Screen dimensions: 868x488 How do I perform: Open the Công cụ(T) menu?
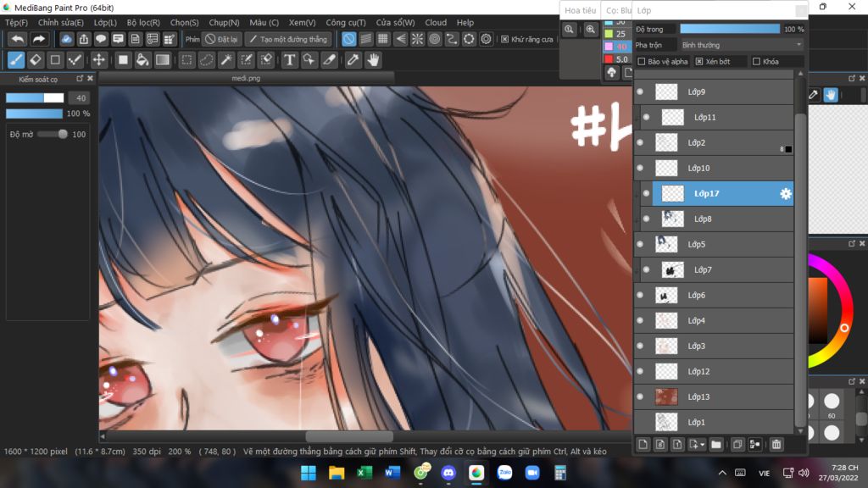346,23
